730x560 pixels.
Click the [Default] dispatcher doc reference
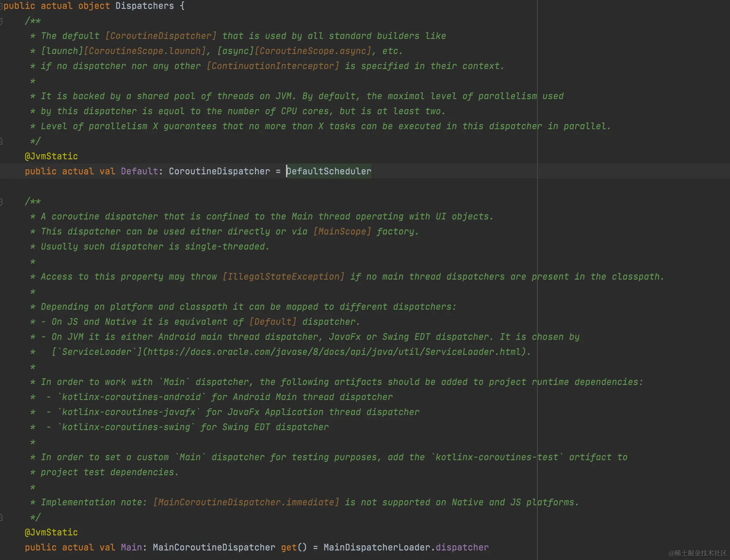[x=273, y=322]
